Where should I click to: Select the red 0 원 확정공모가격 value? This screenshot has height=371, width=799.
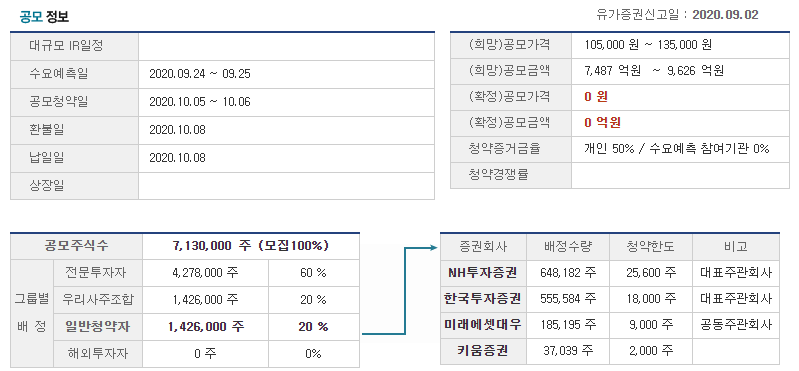(596, 97)
